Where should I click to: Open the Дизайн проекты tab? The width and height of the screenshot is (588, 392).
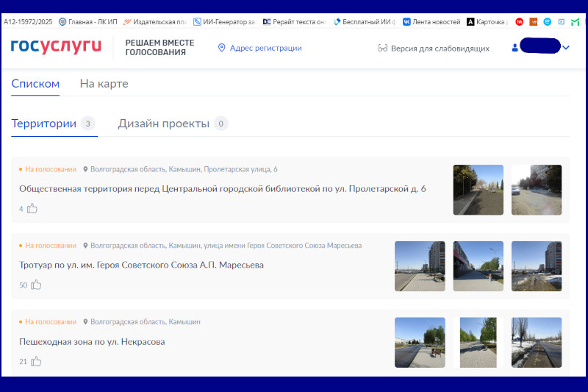coord(164,124)
